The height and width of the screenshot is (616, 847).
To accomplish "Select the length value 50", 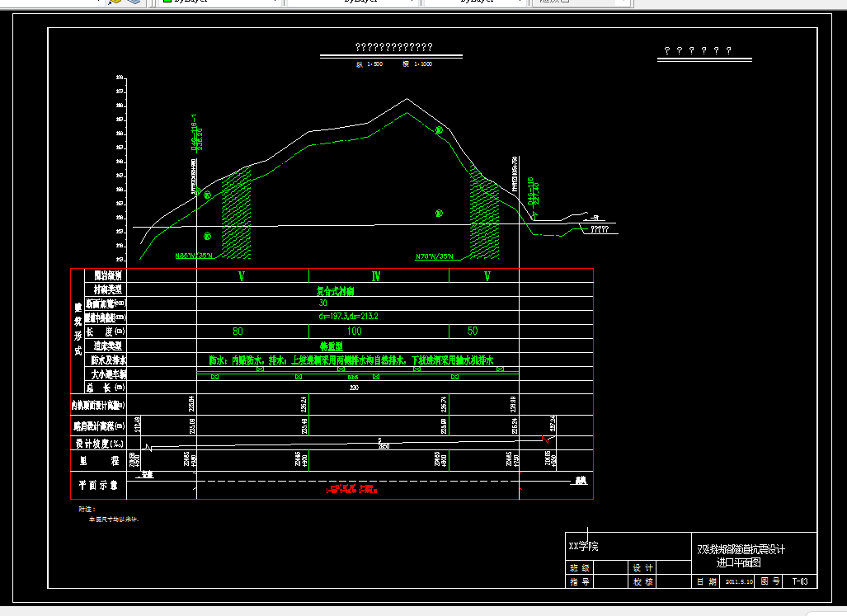I will (473, 331).
